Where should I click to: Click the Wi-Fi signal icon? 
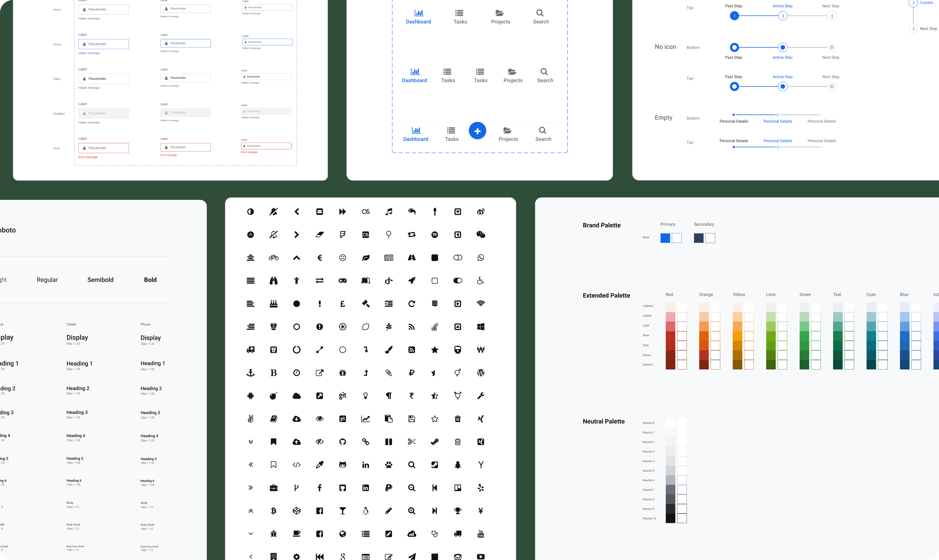pyautogui.click(x=480, y=303)
